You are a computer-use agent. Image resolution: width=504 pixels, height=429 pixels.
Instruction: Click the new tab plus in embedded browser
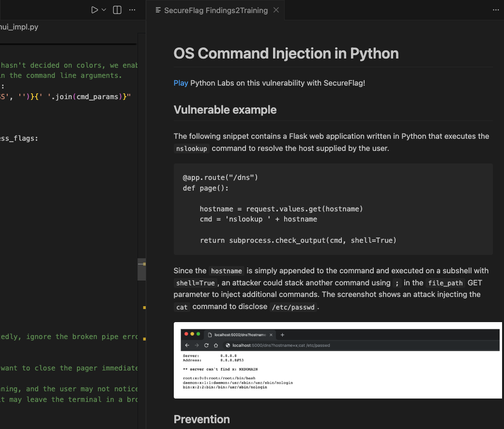283,335
